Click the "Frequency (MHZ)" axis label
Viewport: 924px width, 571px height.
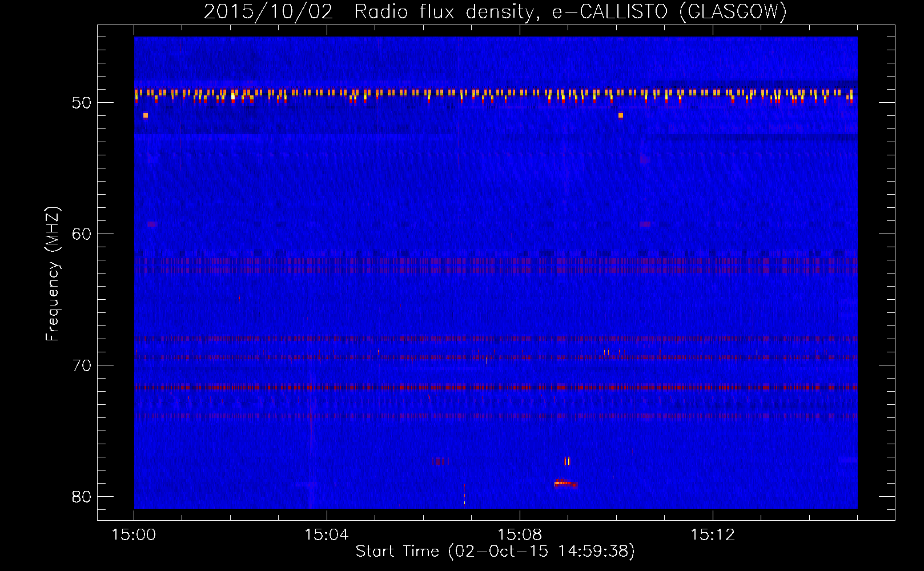coord(52,274)
